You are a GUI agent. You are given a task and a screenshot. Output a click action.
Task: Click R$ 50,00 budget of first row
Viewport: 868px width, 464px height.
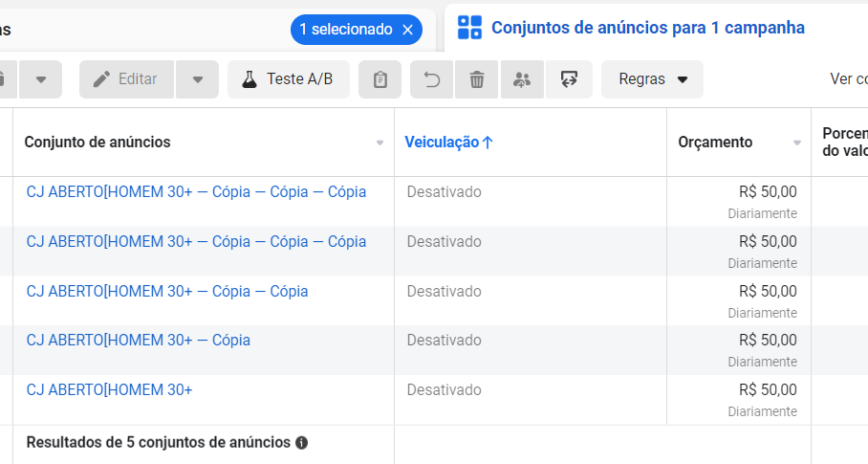(768, 192)
